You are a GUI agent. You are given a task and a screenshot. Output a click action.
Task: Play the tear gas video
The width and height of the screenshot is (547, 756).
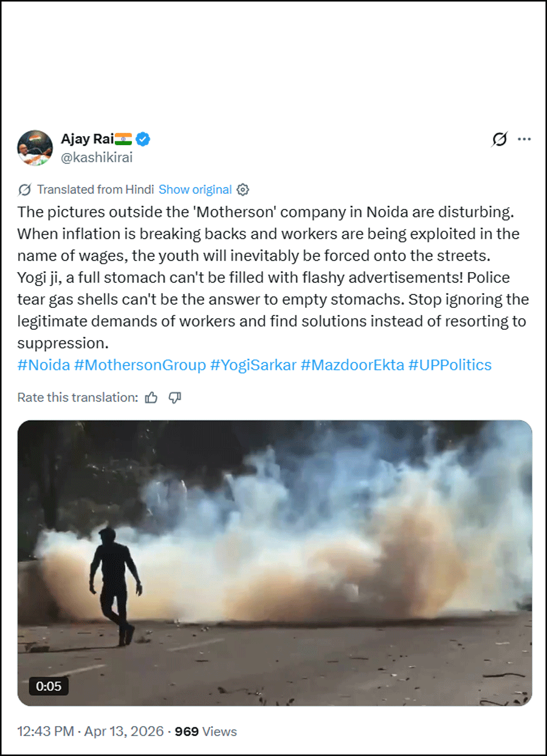[275, 563]
